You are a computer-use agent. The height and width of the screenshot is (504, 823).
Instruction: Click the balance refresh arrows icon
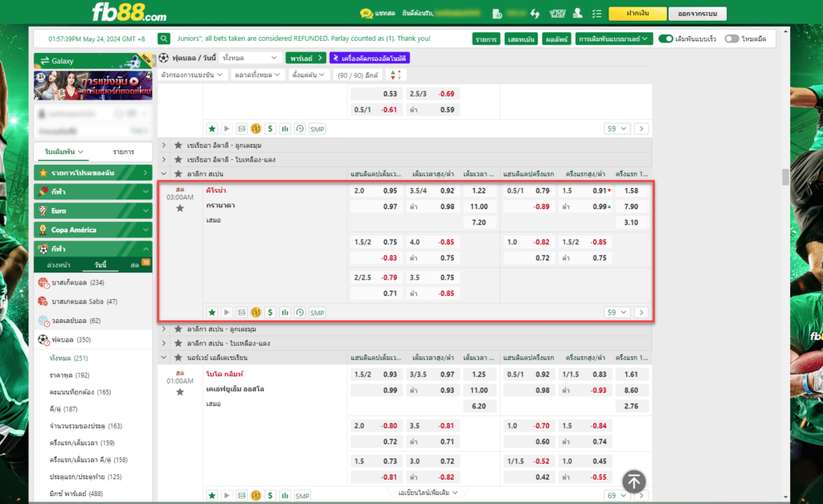point(534,14)
